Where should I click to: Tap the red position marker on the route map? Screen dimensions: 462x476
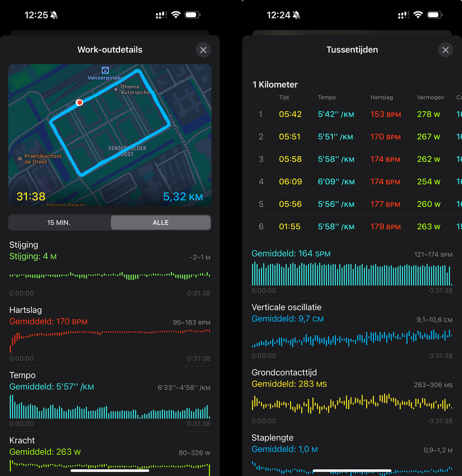80,102
